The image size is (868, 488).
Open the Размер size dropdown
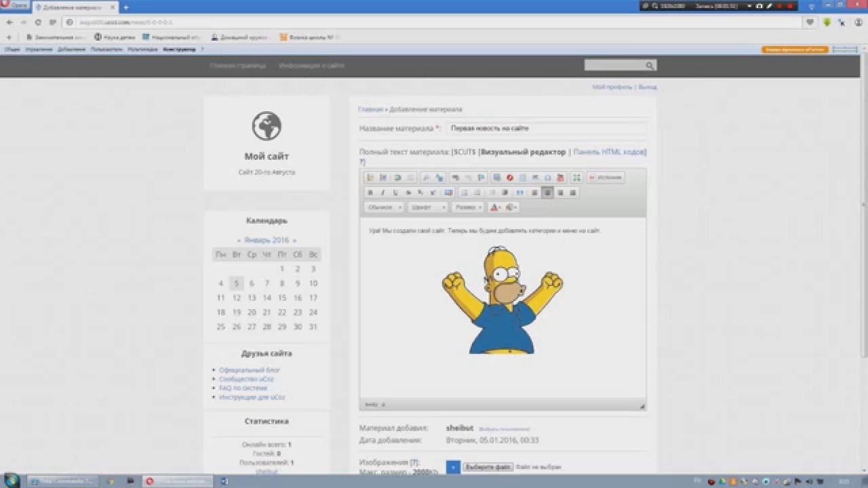click(x=468, y=207)
